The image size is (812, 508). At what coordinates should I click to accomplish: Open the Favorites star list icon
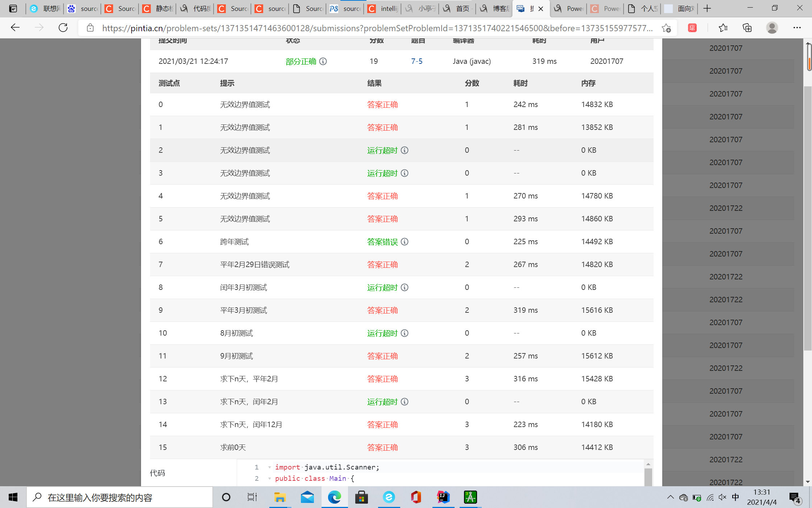click(723, 28)
